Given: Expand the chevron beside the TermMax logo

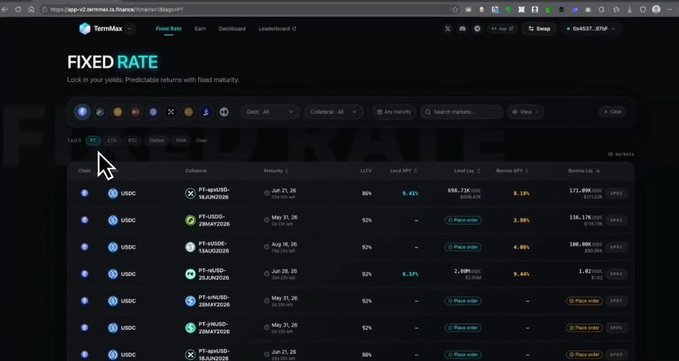Looking at the screenshot, I should coord(130,29).
